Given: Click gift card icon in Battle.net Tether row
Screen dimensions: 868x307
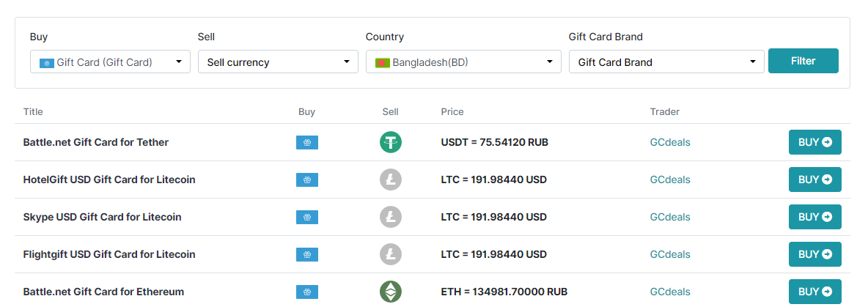Looking at the screenshot, I should pos(307,143).
